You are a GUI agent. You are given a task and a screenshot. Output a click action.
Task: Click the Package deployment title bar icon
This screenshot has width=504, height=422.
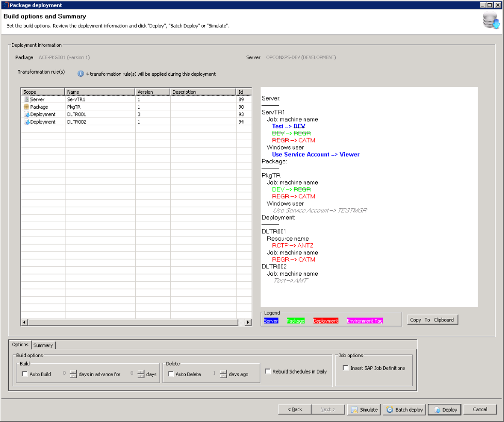5,5
